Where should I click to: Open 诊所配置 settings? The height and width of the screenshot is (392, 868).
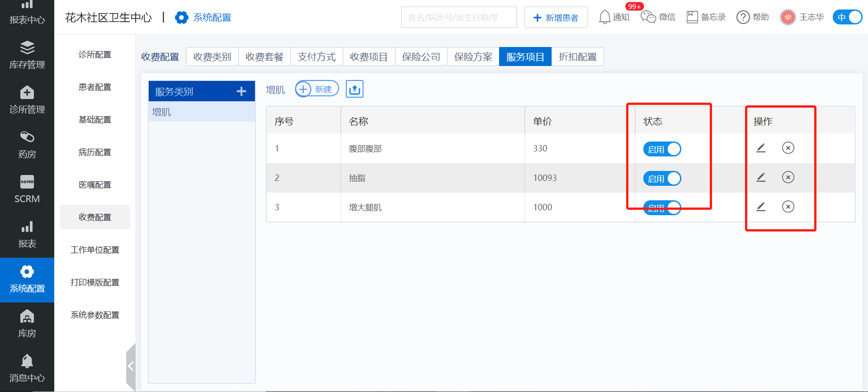point(95,55)
